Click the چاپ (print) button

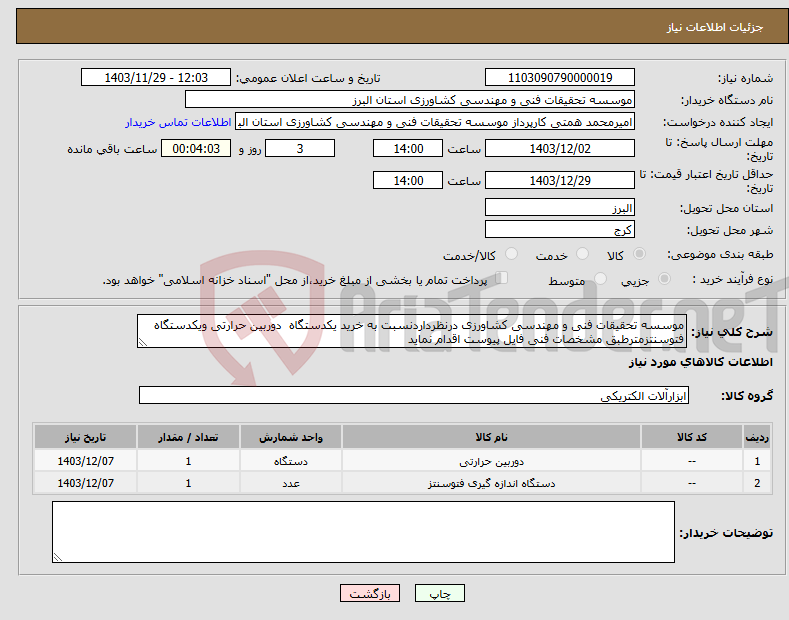pyautogui.click(x=439, y=593)
